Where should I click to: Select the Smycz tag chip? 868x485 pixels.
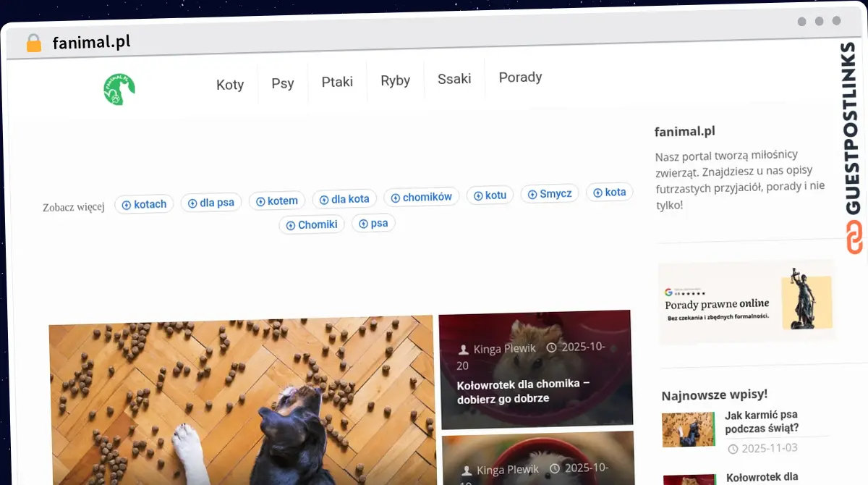(x=550, y=193)
